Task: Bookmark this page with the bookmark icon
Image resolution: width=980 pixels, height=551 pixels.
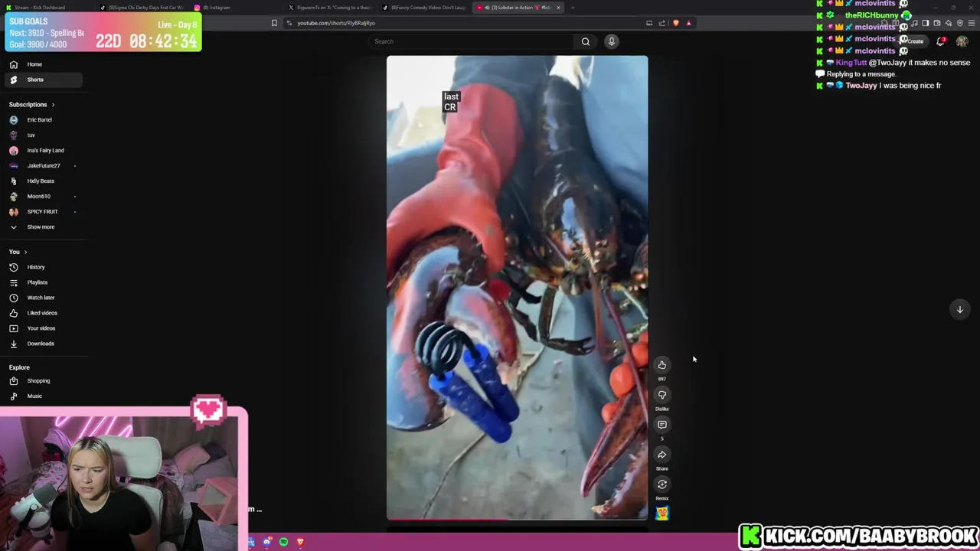Action: pos(274,23)
